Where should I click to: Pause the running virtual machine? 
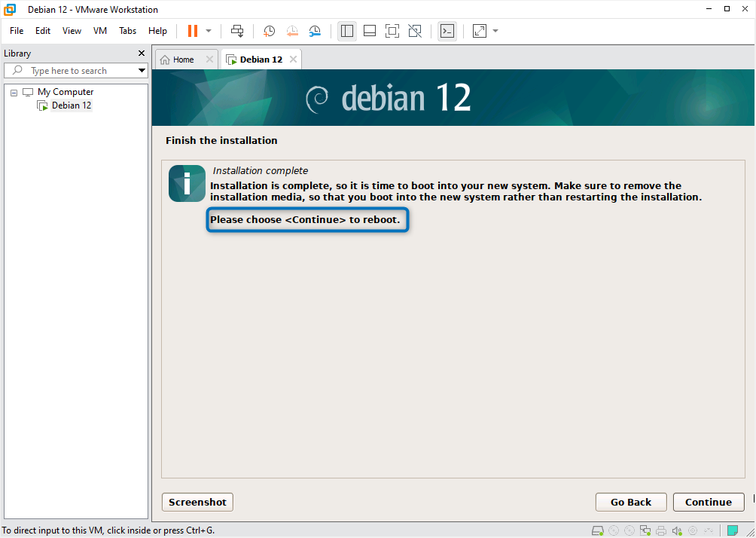(x=193, y=31)
